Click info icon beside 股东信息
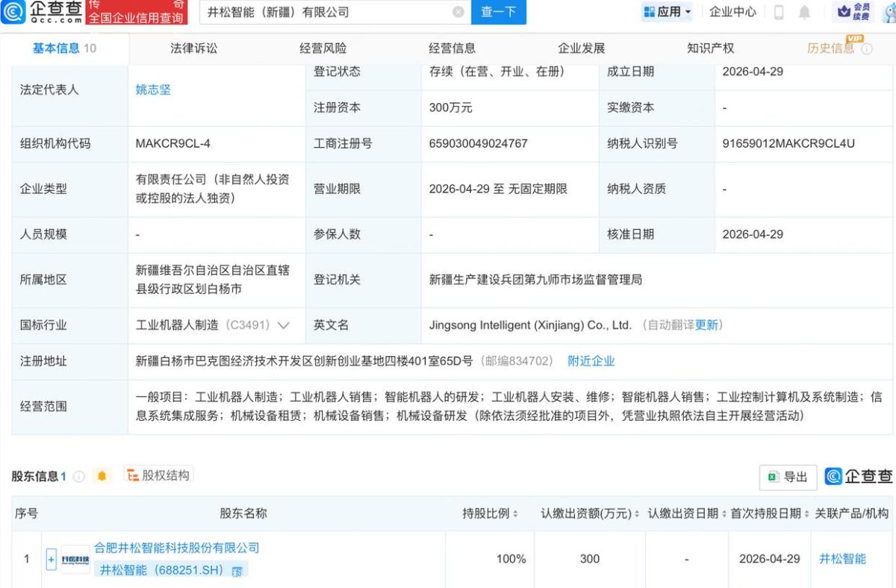This screenshot has height=588, width=896. 79,476
